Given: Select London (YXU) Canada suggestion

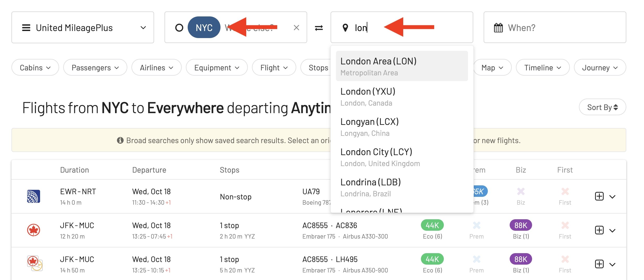Looking at the screenshot, I should [x=402, y=96].
